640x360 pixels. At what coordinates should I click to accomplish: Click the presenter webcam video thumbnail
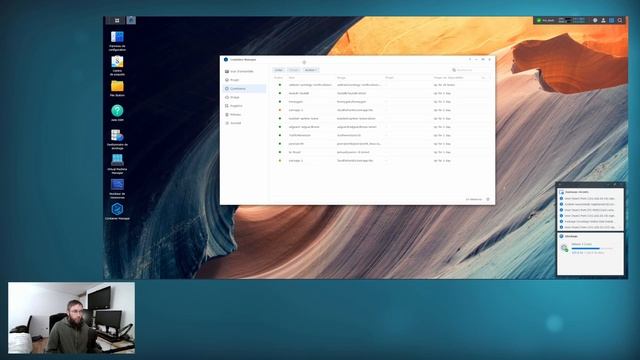coord(71,318)
